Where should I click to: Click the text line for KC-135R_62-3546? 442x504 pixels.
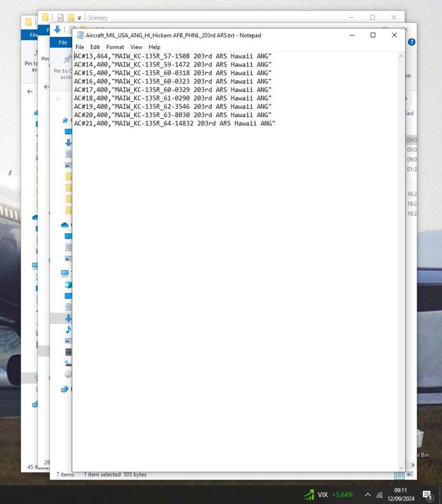point(173,106)
